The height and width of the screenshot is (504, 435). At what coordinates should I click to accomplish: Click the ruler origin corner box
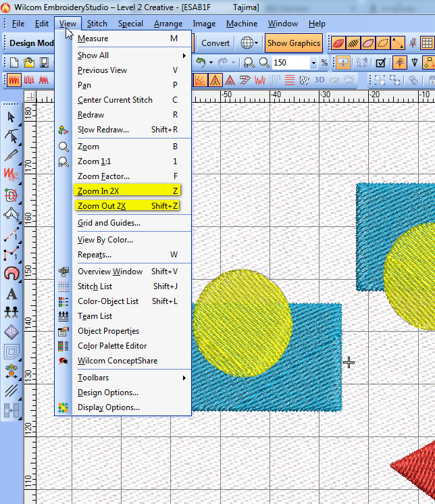tap(30, 96)
